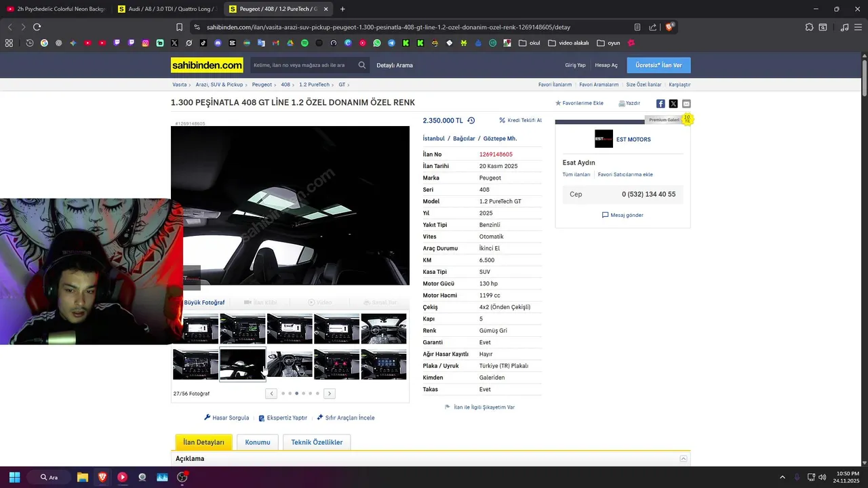Screen dimensions: 868x488
Task: Open the Google bookmark icon
Action: pyautogui.click(x=44, y=43)
